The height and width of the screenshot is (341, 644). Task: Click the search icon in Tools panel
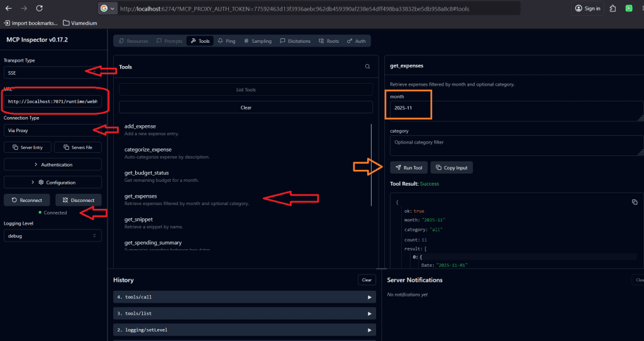click(x=368, y=67)
